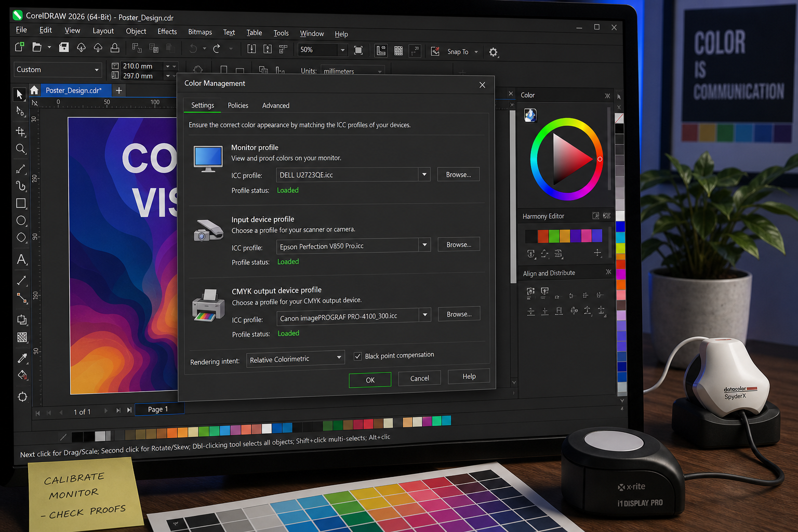Select the Page 1 tab
This screenshot has height=532, width=798.
click(158, 409)
